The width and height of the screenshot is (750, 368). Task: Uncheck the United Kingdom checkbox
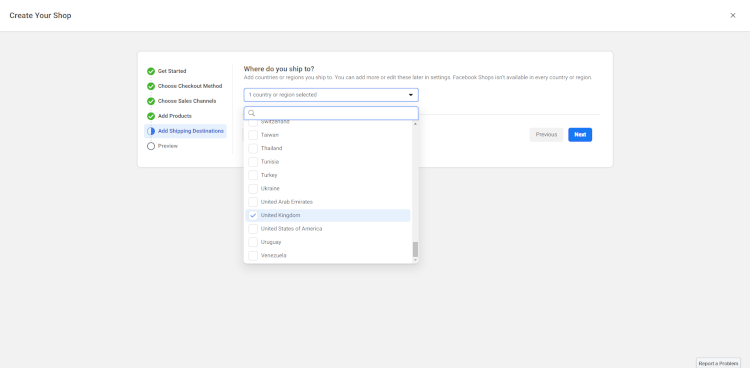pos(253,215)
